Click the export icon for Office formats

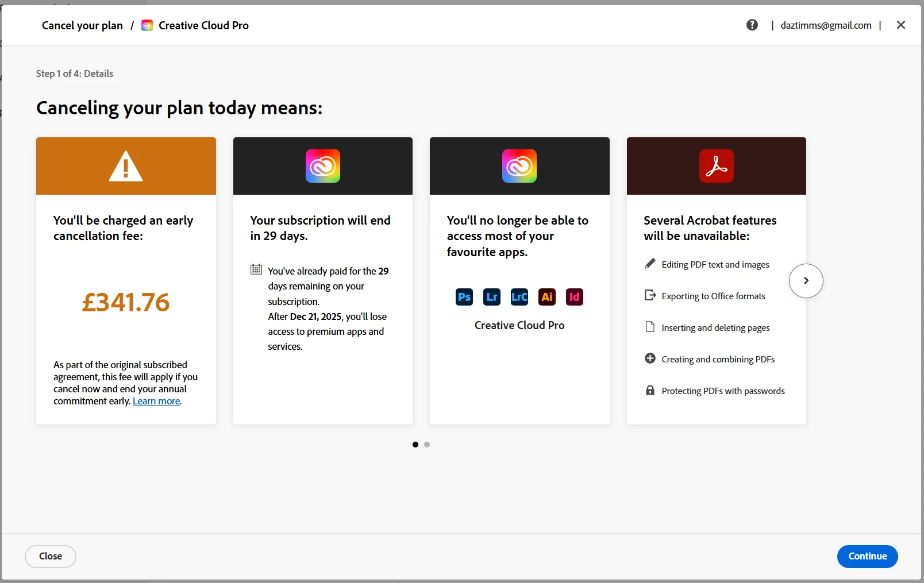pyautogui.click(x=650, y=295)
